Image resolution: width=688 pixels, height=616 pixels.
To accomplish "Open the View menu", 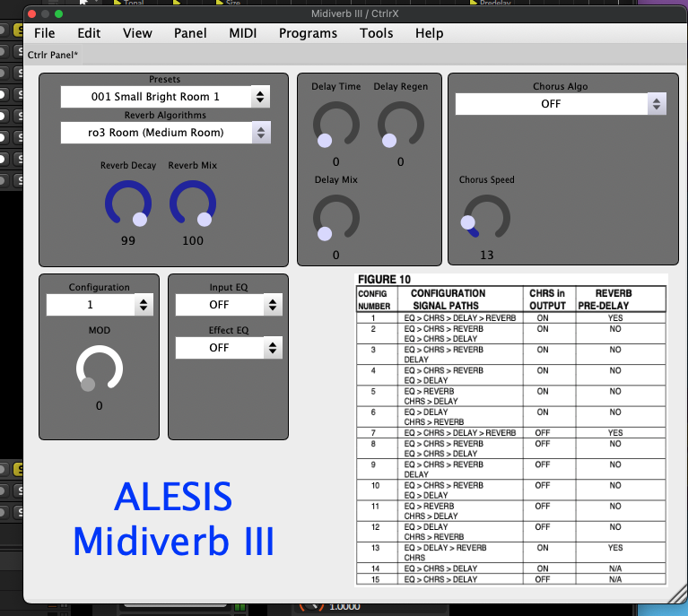I will 137,33.
